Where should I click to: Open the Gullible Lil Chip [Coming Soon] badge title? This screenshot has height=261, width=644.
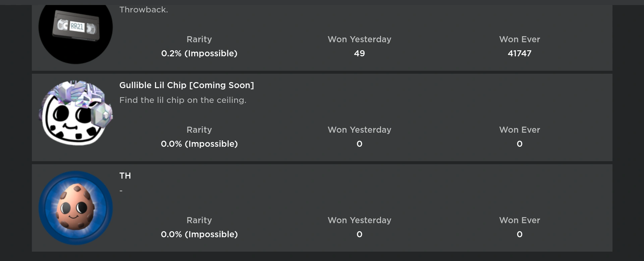[186, 85]
